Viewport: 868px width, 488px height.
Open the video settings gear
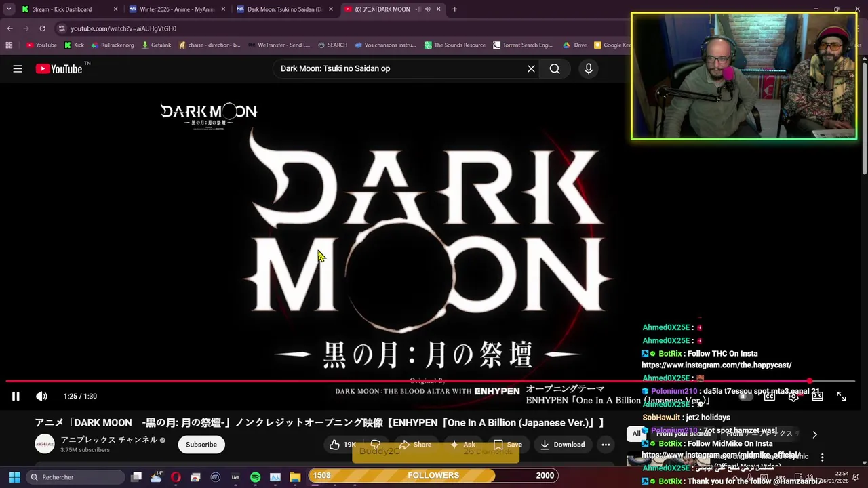pyautogui.click(x=793, y=396)
